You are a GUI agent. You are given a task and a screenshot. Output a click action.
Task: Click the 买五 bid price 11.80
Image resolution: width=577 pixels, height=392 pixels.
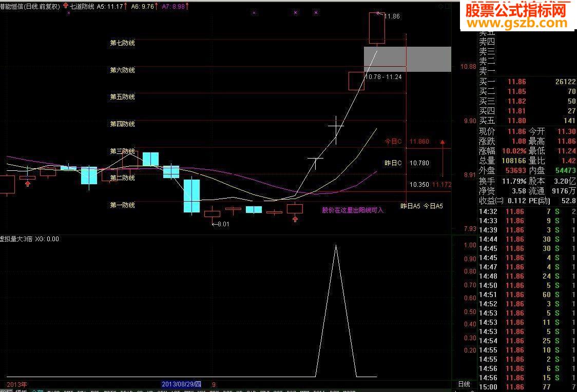coord(516,121)
